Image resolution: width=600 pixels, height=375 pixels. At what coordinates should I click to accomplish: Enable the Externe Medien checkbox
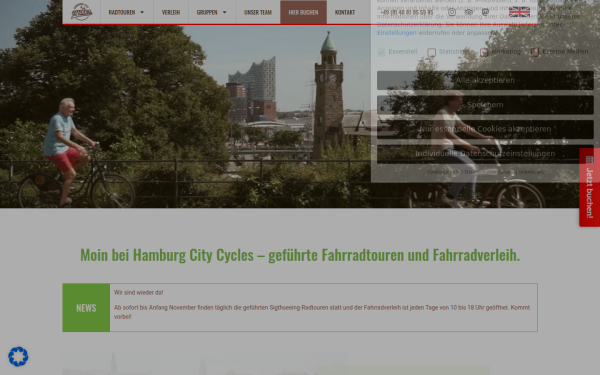pos(535,52)
